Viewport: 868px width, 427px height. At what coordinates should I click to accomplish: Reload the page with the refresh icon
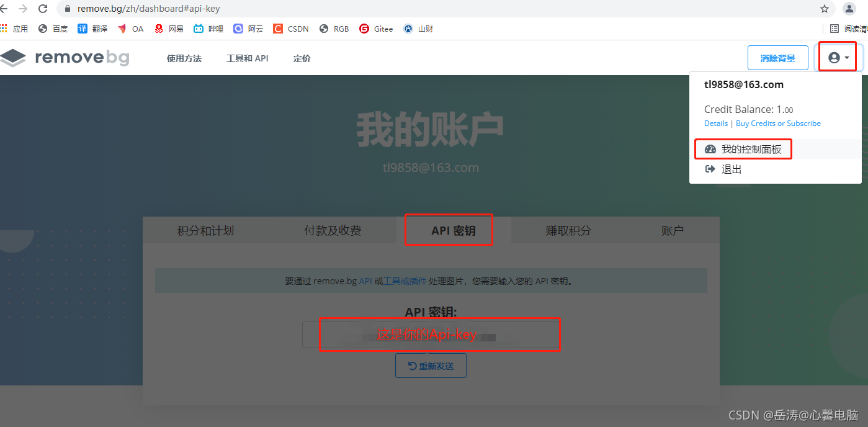click(43, 9)
